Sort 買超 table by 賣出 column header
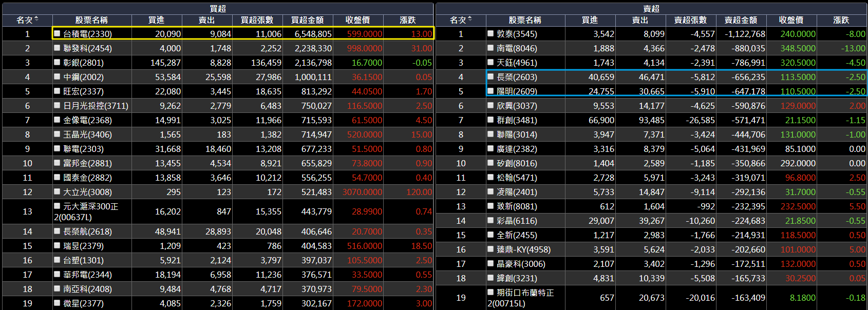 pyautogui.click(x=206, y=20)
